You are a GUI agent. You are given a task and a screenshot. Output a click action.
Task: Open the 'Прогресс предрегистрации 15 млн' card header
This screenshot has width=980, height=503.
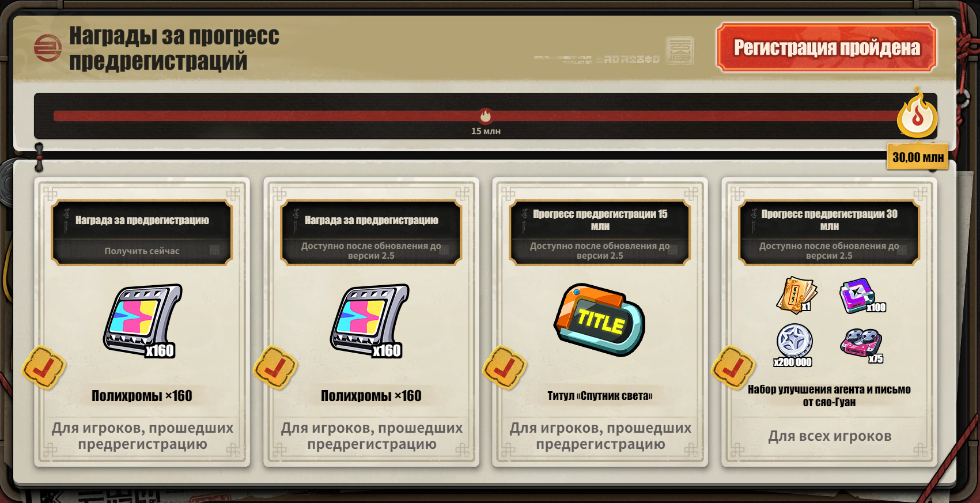[600, 220]
